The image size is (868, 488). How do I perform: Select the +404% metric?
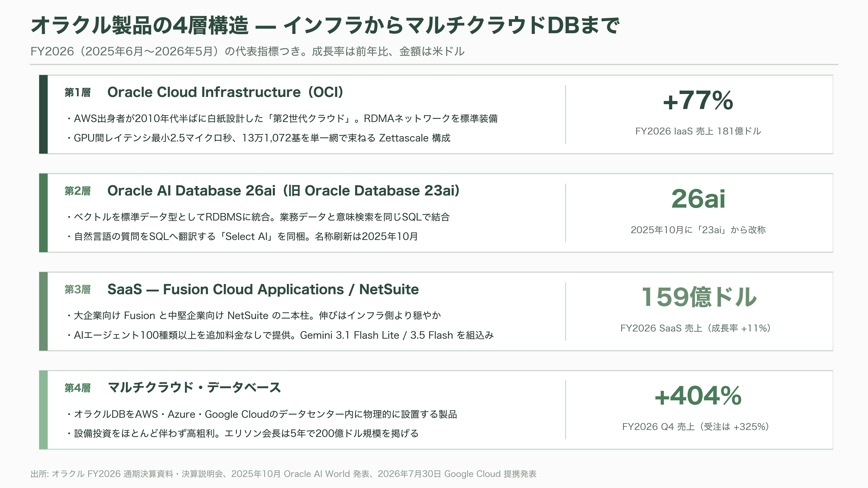click(x=698, y=396)
